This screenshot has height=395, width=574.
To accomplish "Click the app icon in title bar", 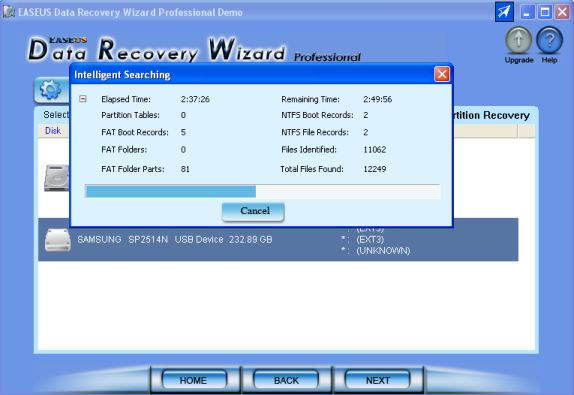I will [9, 12].
